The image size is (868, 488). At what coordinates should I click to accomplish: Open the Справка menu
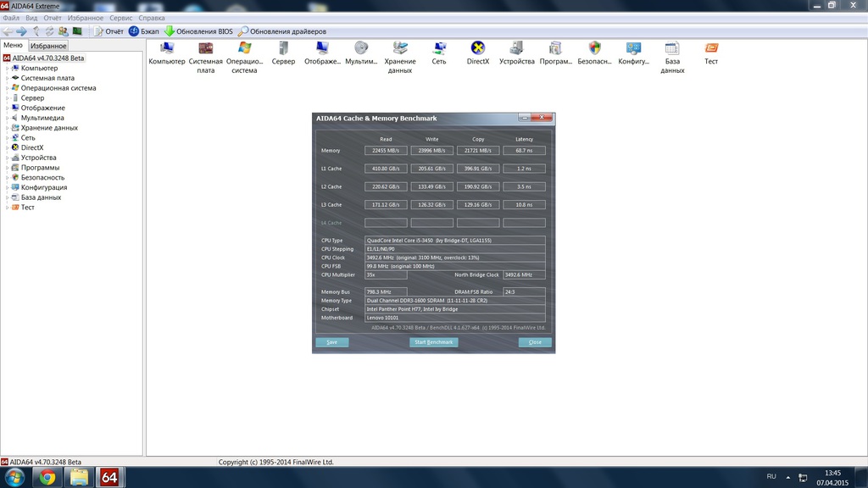coord(152,18)
